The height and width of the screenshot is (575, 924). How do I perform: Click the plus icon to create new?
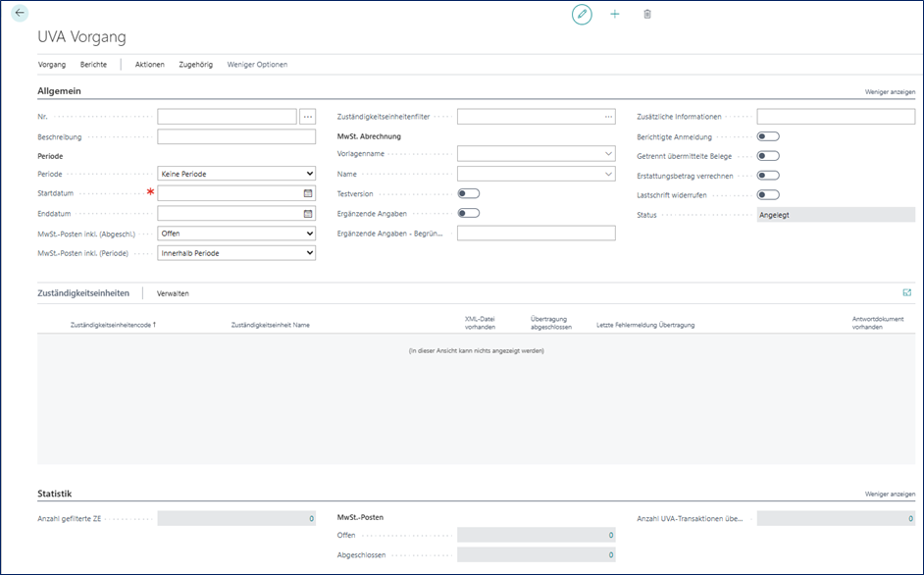click(x=615, y=15)
